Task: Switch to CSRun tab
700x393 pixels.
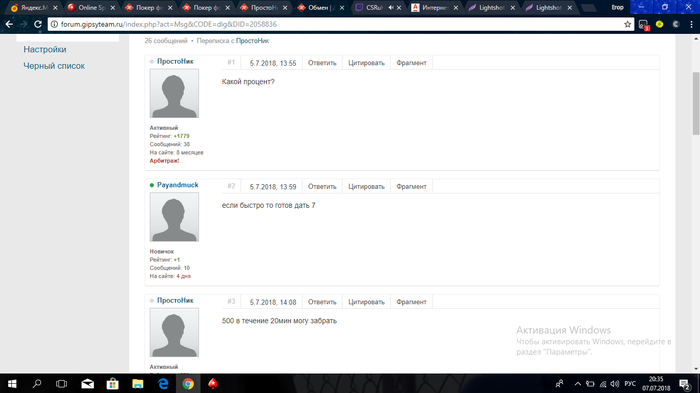Action: (377, 8)
